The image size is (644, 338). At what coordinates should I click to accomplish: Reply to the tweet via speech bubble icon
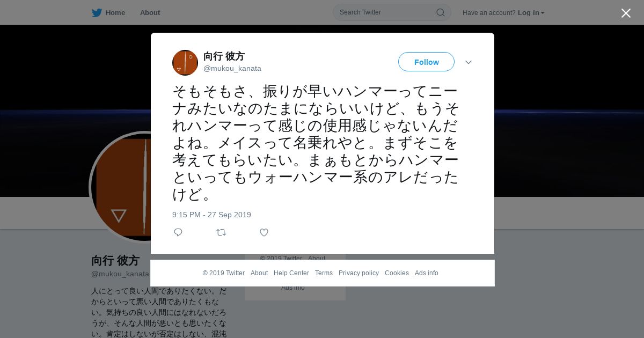tap(178, 232)
